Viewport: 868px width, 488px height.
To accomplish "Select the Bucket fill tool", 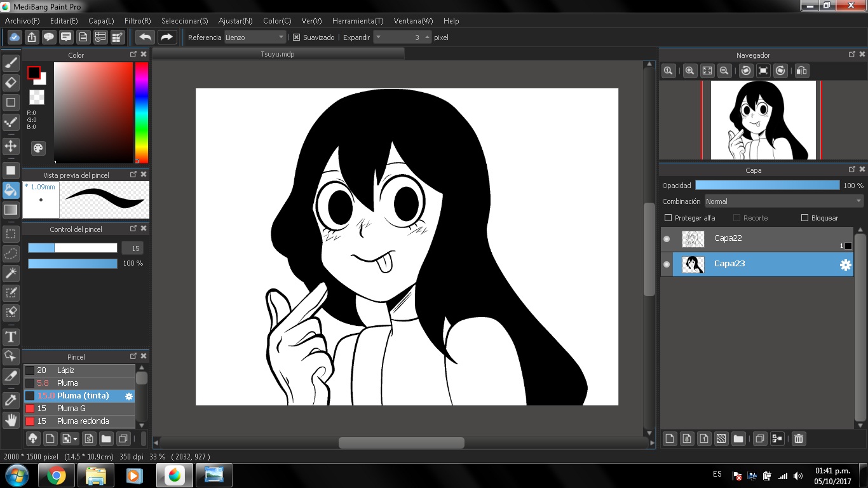I will 11,190.
